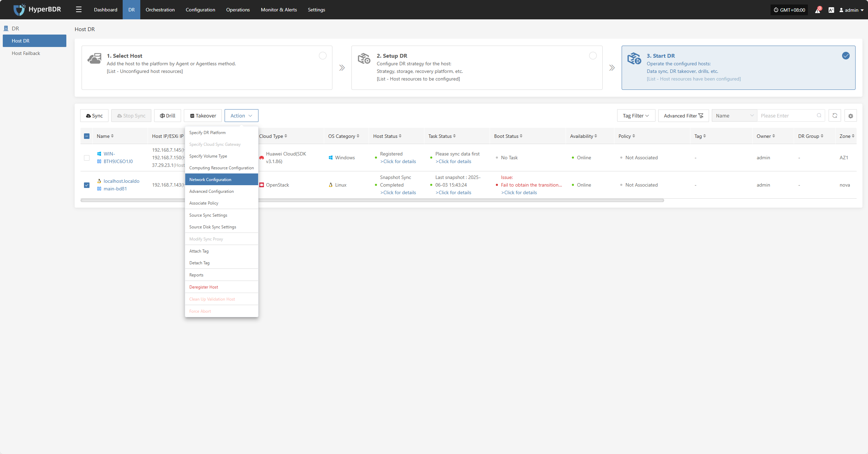Open Boot Status issue Click for details
Image resolution: width=868 pixels, height=454 pixels.
point(519,193)
